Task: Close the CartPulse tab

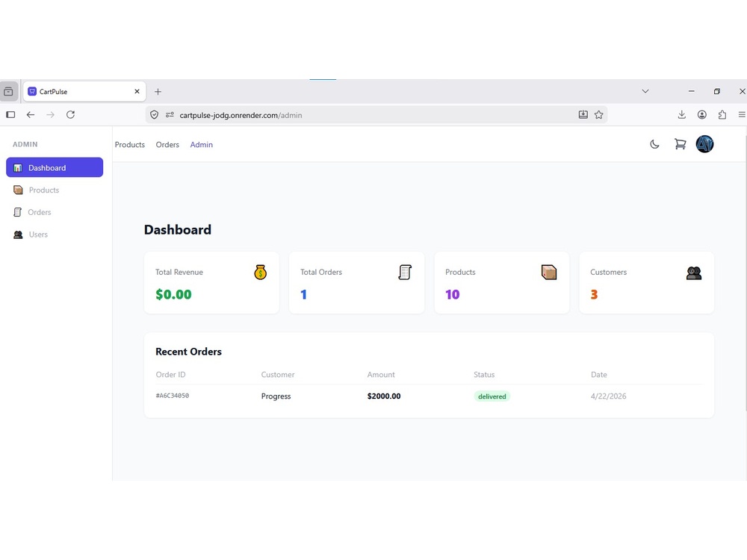Action: coord(137,91)
